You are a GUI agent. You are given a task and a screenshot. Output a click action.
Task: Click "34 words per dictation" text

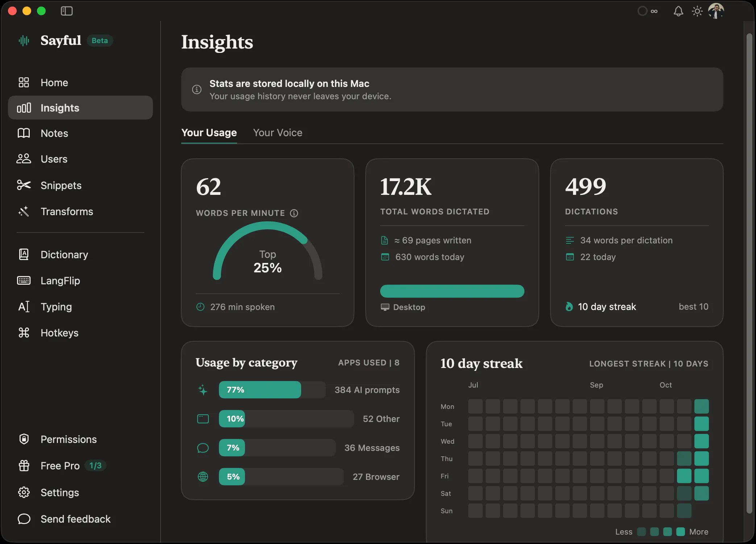point(626,240)
